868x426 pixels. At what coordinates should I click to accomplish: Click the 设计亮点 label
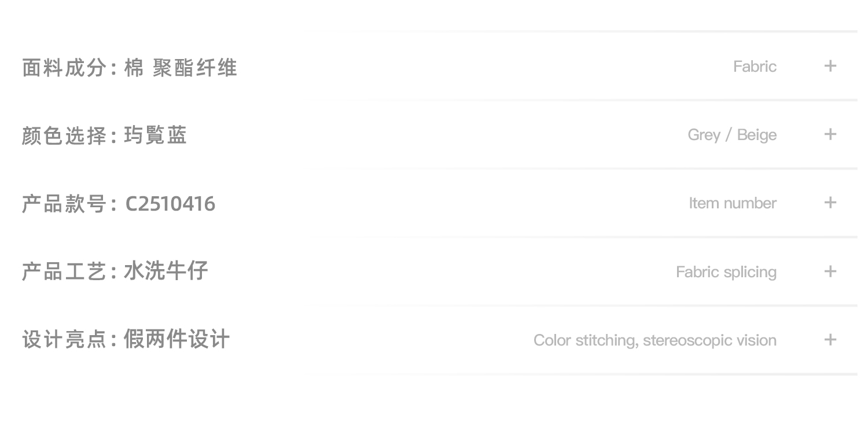[64, 340]
